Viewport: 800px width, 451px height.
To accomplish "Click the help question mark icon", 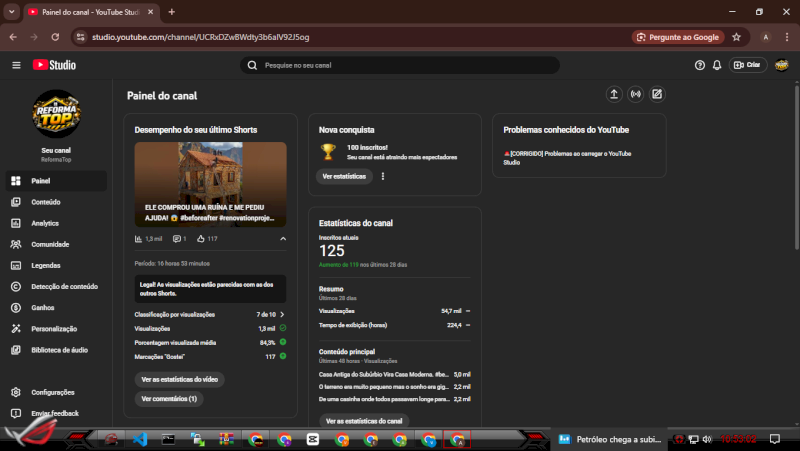I will point(700,65).
